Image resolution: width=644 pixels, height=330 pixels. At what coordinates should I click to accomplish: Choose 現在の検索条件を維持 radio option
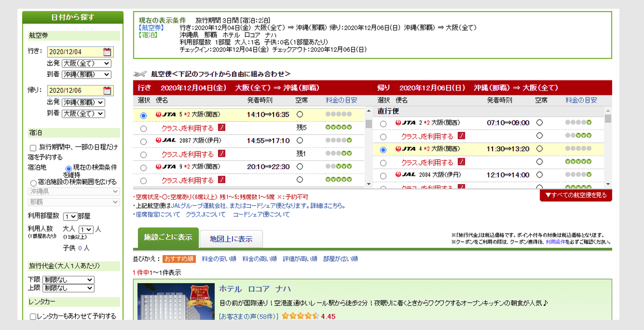click(x=69, y=168)
